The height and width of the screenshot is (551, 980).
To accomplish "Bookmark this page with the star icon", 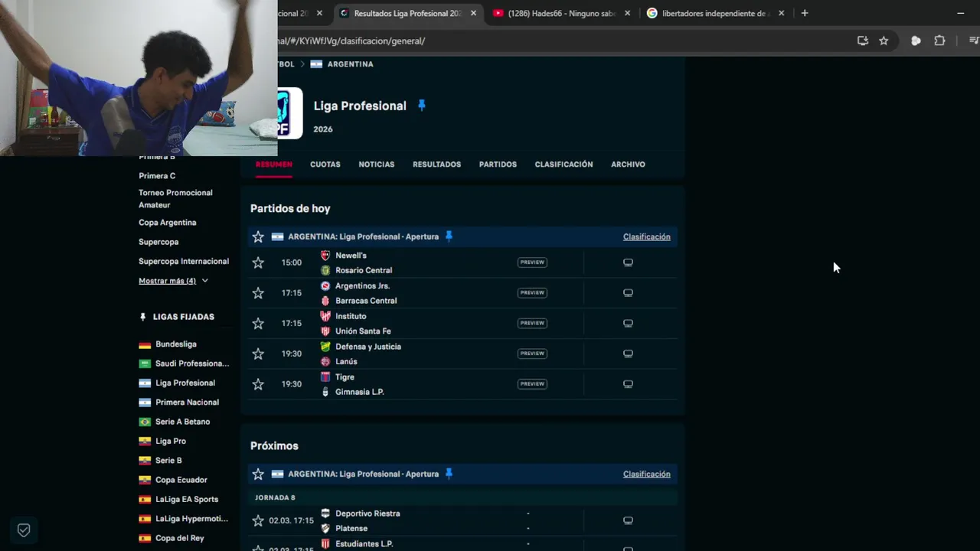I will point(884,41).
